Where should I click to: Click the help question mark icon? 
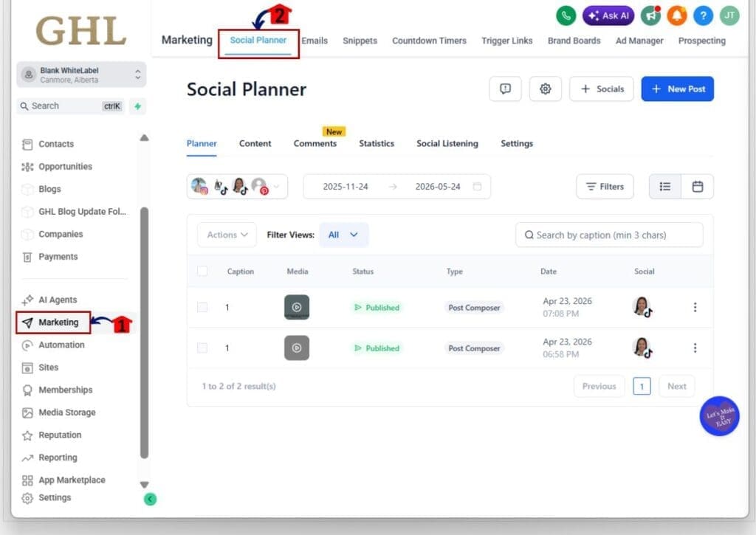(x=702, y=15)
